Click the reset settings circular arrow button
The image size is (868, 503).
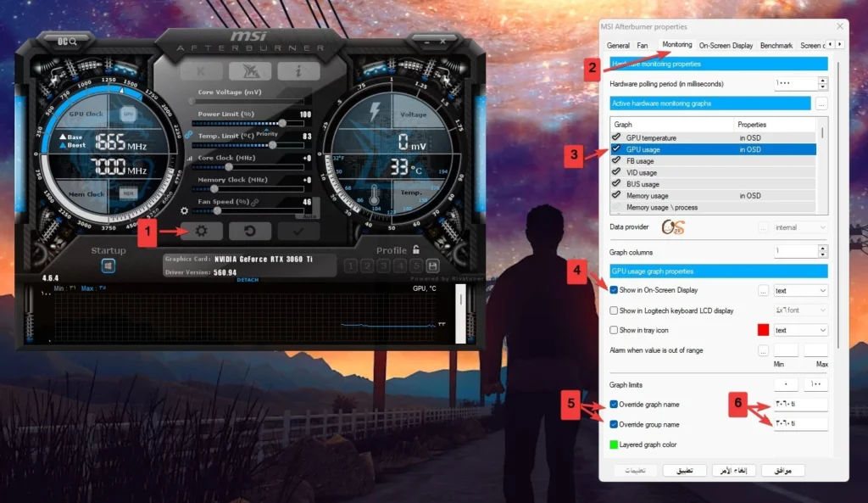(x=250, y=232)
